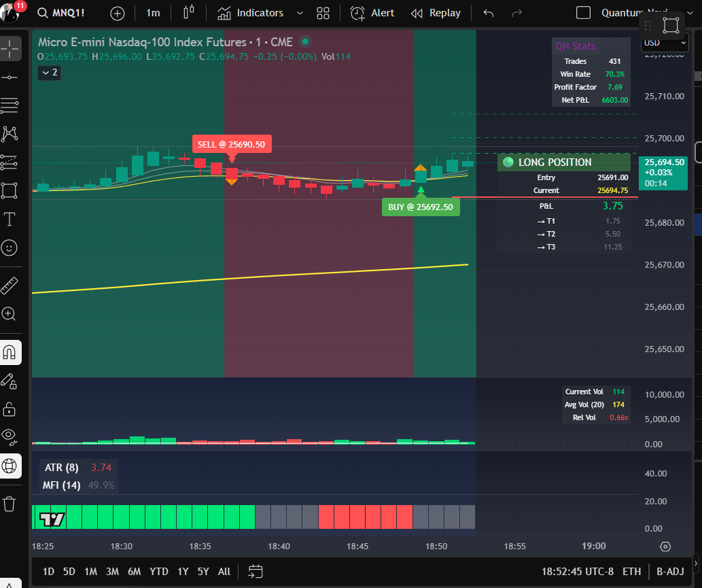
Task: Select the XABCD pattern tool
Action: [10, 134]
